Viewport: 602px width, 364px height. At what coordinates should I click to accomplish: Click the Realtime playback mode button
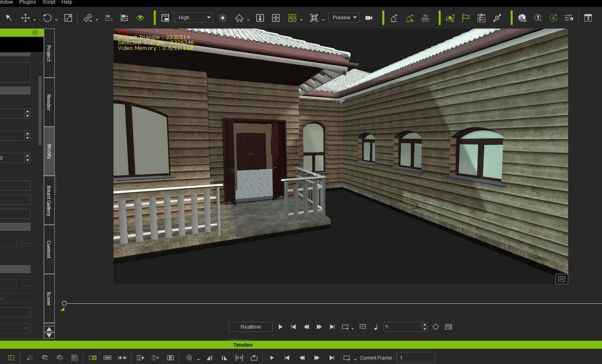[x=250, y=327]
